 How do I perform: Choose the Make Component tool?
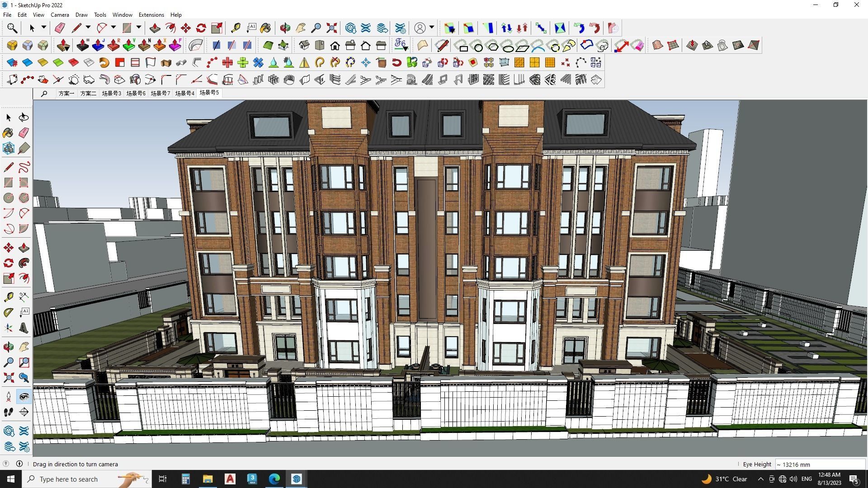[x=8, y=148]
